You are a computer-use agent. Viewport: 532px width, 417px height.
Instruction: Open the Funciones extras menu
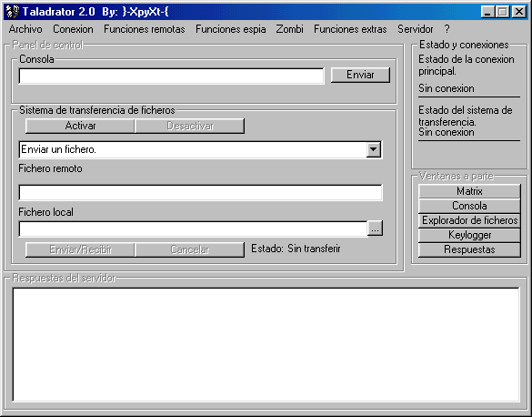tap(350, 29)
